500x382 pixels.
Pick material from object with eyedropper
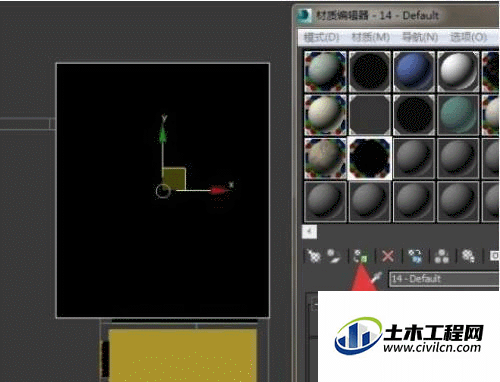[376, 278]
